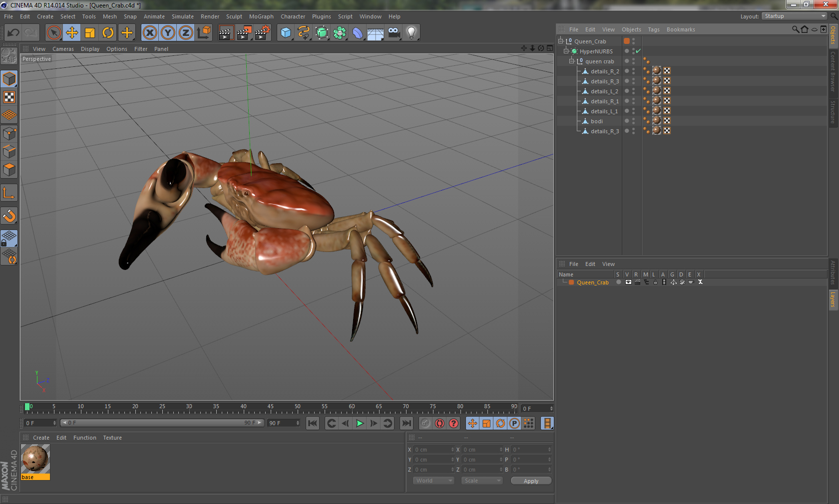Open the spline pen tool icon

[x=304, y=33]
